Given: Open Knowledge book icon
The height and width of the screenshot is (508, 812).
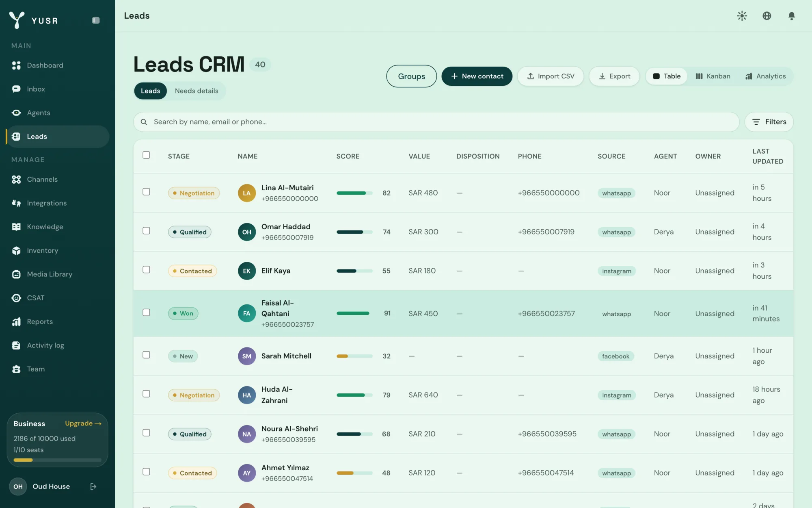Looking at the screenshot, I should point(16,227).
